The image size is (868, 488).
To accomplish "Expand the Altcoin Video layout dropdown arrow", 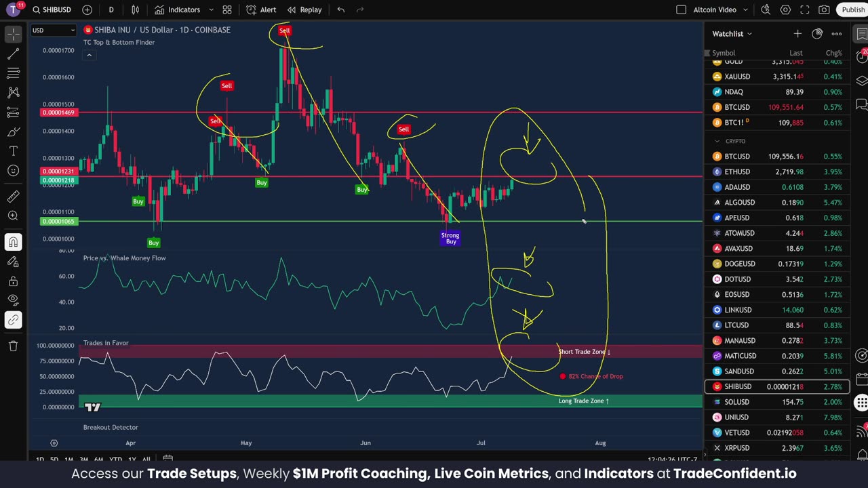I will [x=747, y=9].
